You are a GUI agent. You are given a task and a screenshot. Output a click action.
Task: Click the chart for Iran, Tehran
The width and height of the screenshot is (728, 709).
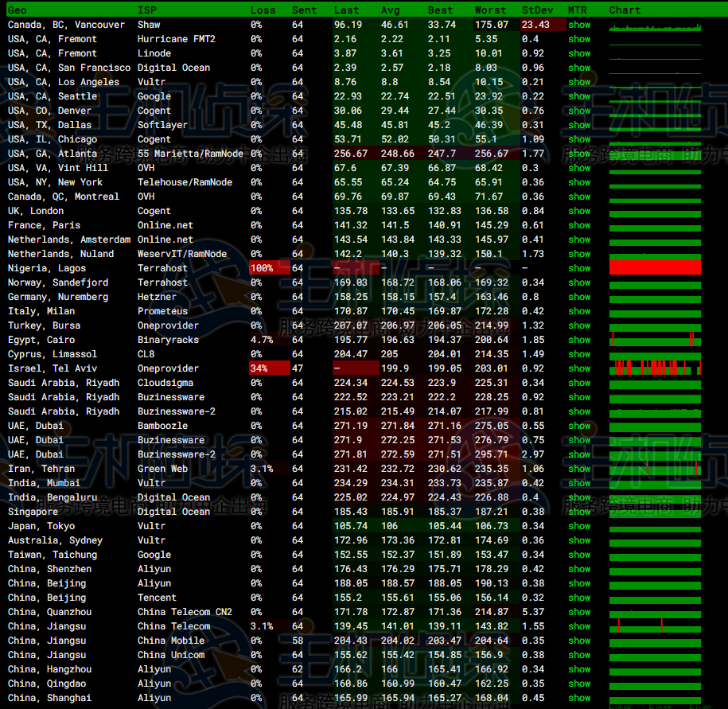(x=655, y=469)
